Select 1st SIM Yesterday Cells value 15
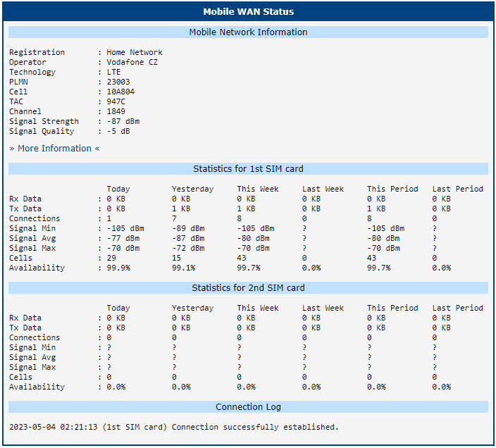 tap(177, 258)
